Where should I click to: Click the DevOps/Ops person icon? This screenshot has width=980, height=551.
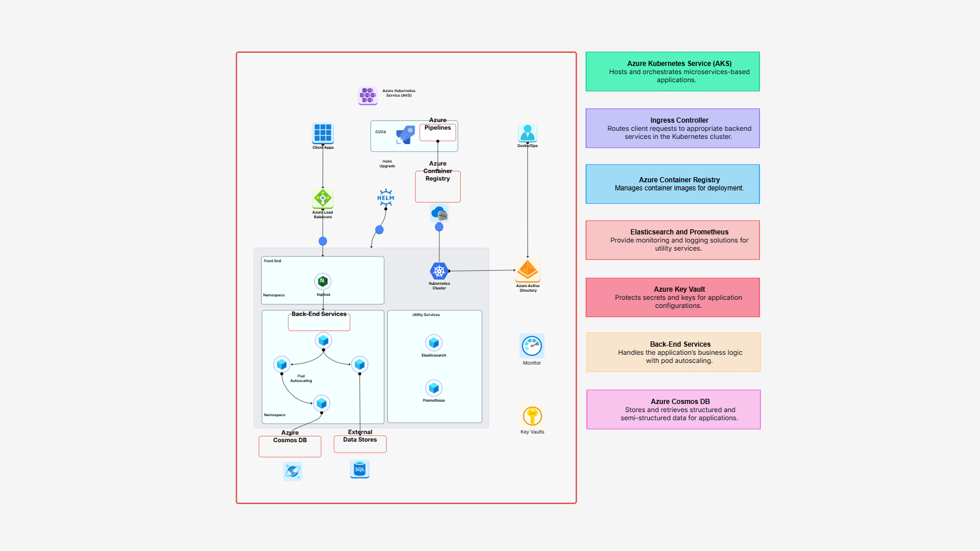(x=527, y=133)
